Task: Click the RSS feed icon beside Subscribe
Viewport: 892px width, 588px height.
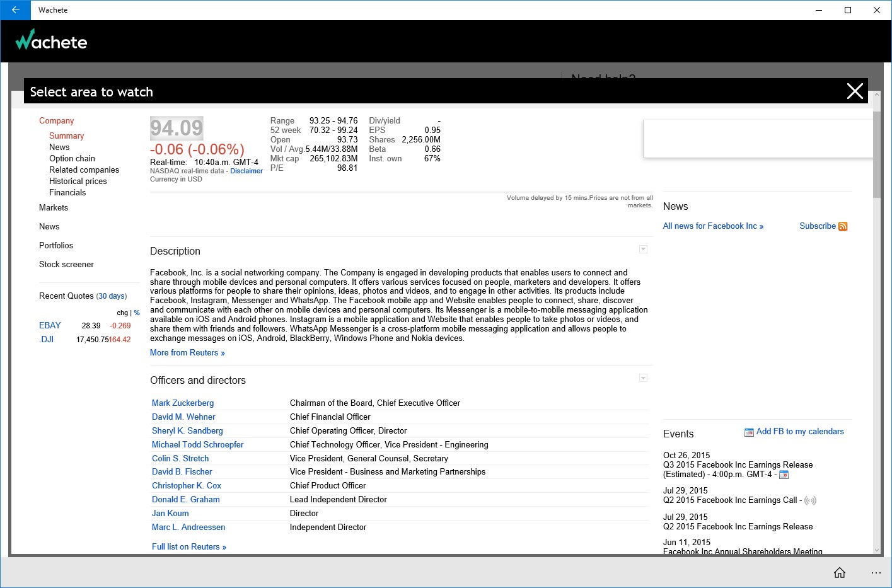Action: point(843,226)
